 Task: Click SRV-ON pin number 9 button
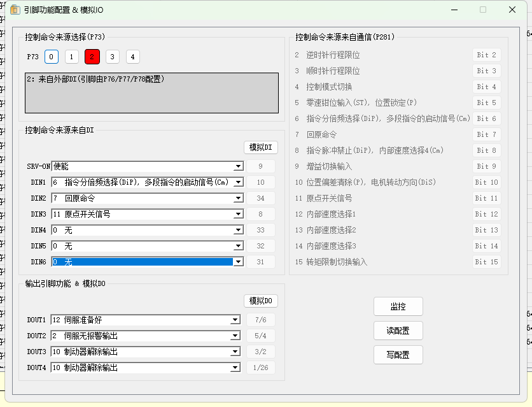point(260,166)
